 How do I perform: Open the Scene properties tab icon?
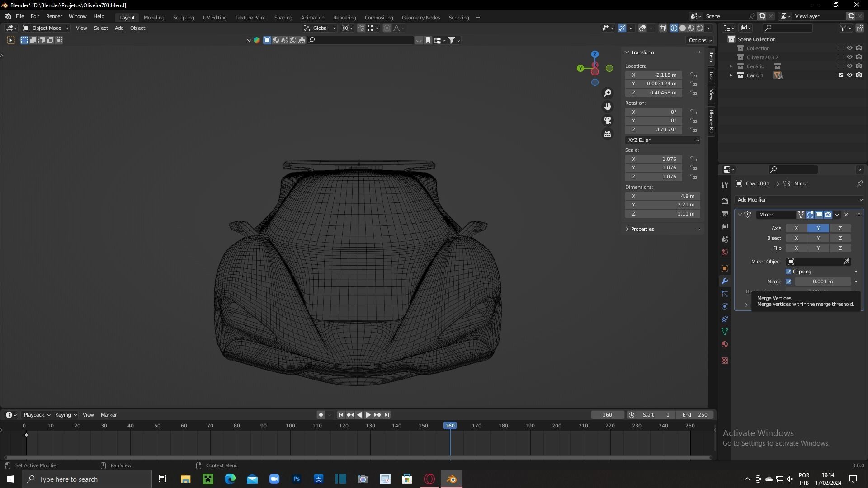click(x=725, y=239)
